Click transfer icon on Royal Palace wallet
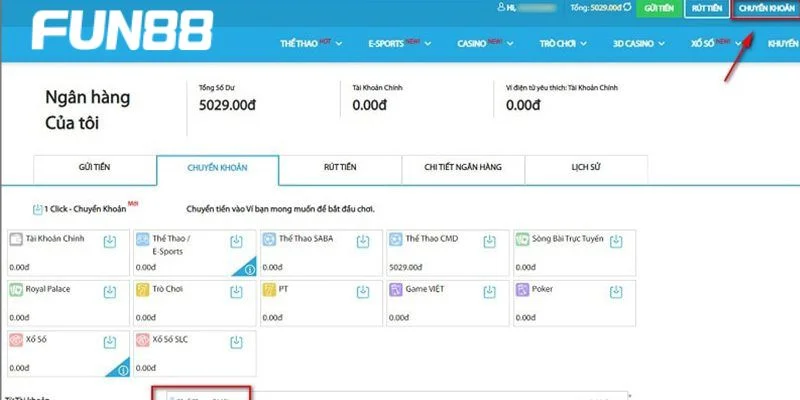800x400 pixels. click(109, 291)
